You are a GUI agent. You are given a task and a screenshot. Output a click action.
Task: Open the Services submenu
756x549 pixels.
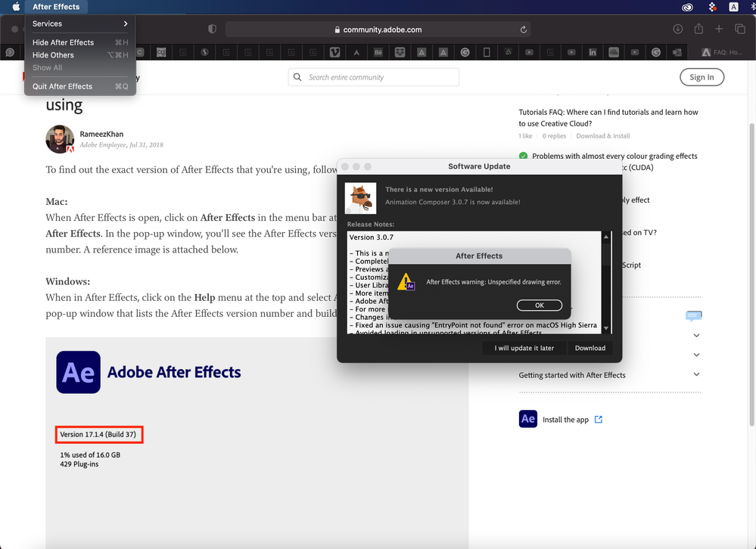tap(80, 23)
